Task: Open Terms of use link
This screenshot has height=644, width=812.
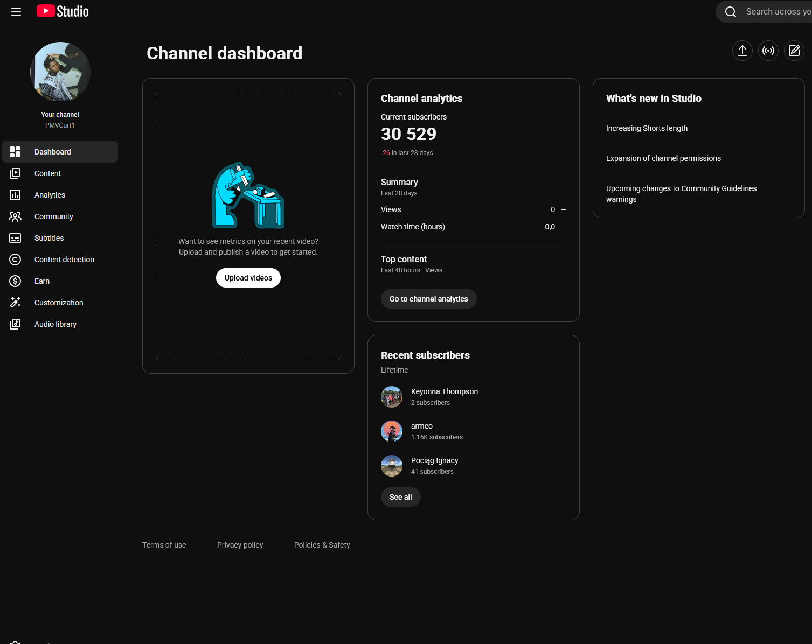Action: 164,545
